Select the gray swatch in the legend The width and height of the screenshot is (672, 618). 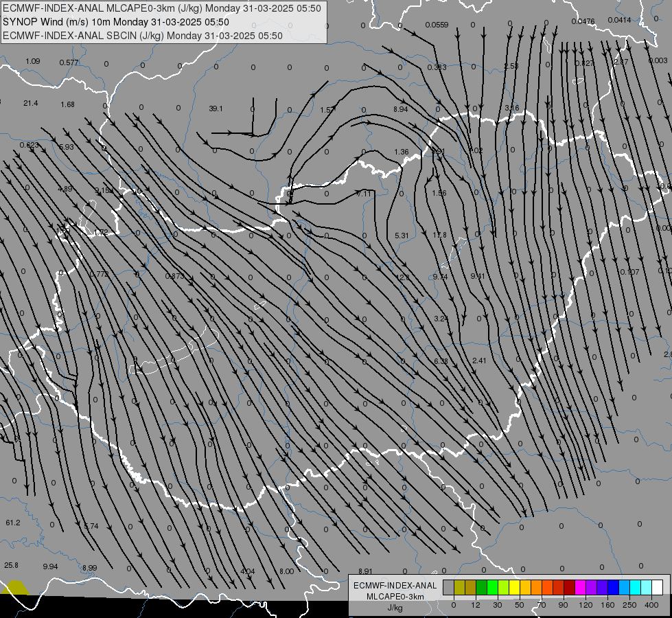[448, 587]
